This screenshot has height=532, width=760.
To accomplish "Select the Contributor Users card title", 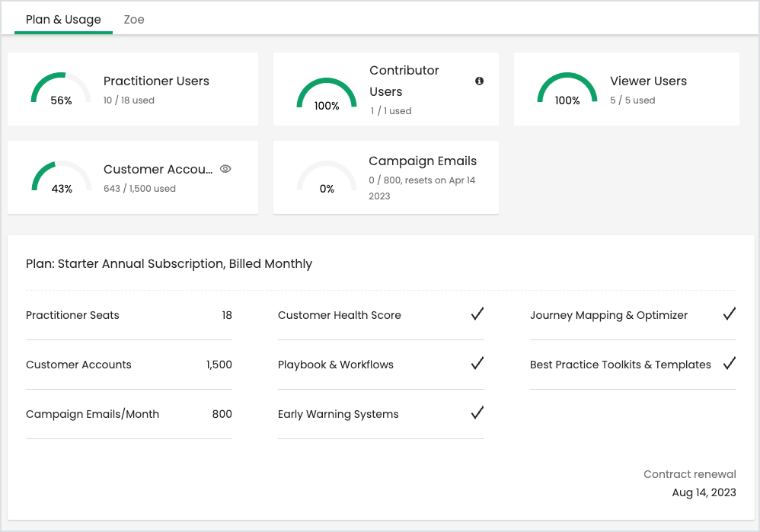I will tap(404, 81).
